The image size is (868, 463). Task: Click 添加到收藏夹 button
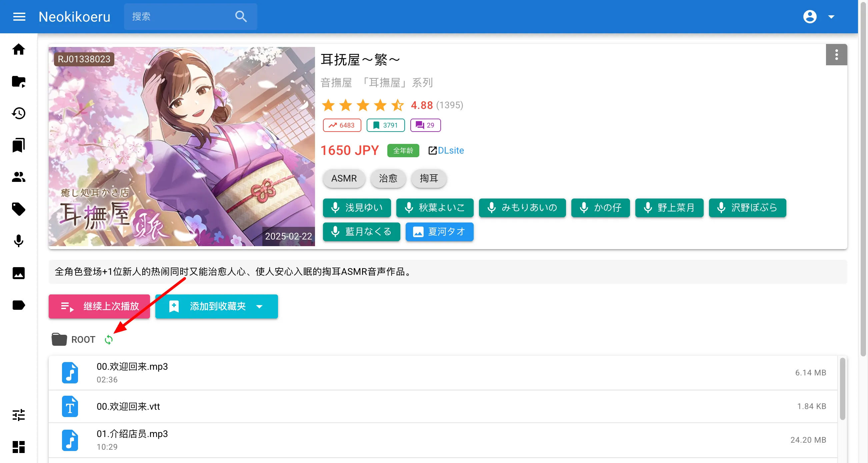[217, 306]
